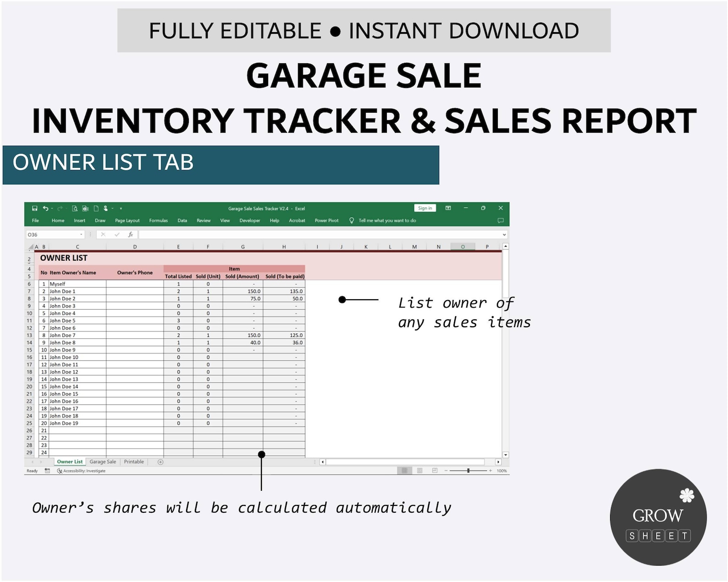
Task: Click the third Quick Access Toolbar icon
Action: 85,209
